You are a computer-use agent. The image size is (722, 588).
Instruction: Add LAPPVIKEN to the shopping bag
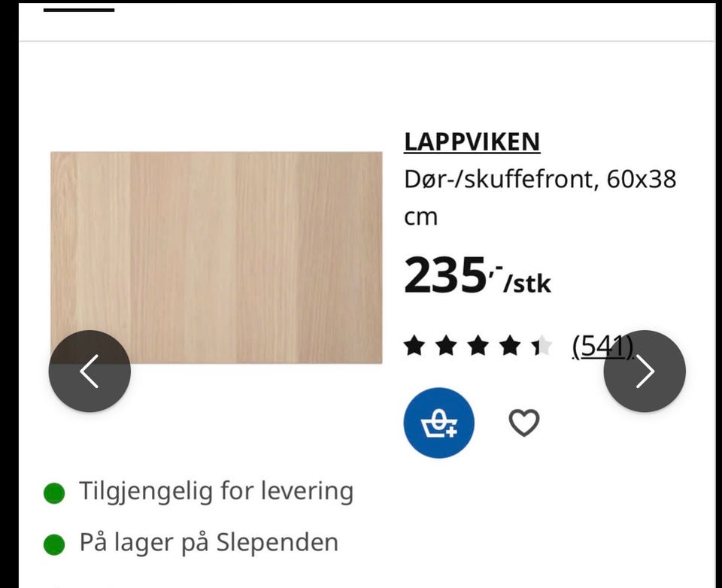[438, 423]
